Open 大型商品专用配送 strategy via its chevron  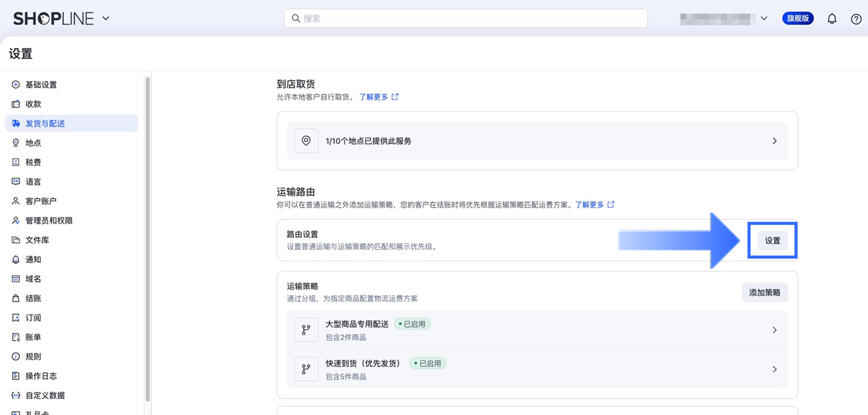pyautogui.click(x=774, y=330)
